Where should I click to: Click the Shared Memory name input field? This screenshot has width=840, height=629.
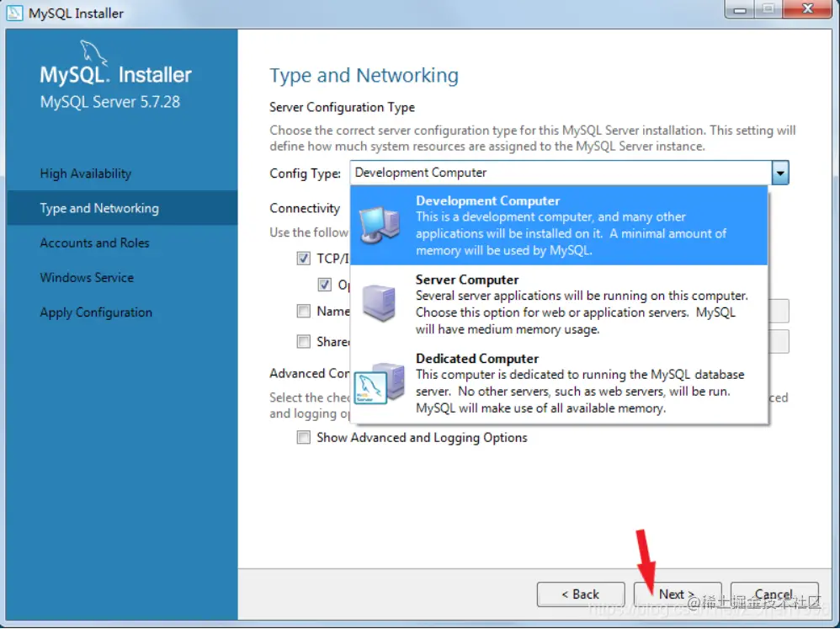[x=779, y=341]
